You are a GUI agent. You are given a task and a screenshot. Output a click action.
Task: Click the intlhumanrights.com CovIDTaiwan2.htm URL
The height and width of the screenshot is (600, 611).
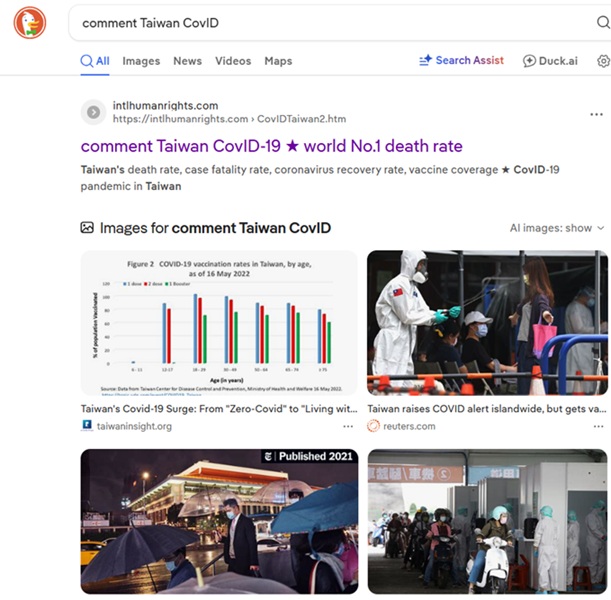[x=229, y=119]
